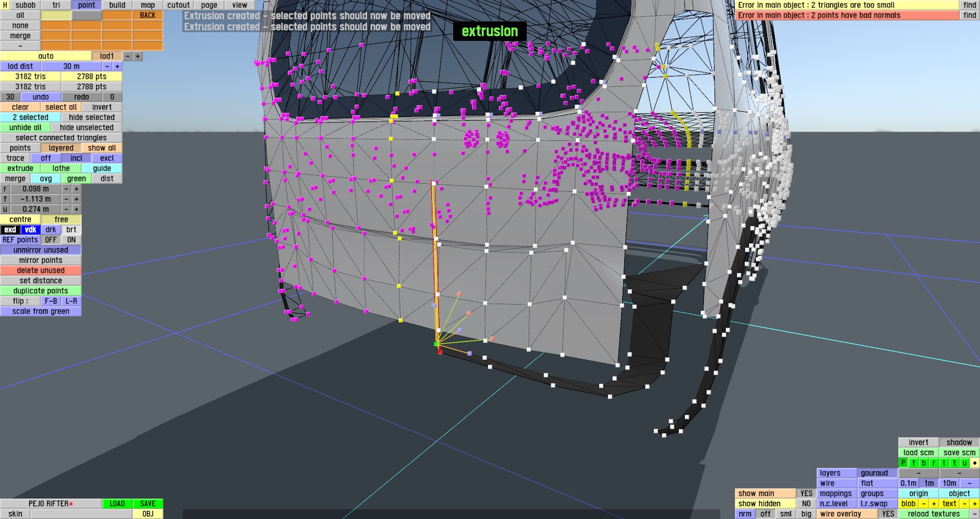Set grid size to 10m
This screenshot has width=980, height=519.
tap(949, 483)
